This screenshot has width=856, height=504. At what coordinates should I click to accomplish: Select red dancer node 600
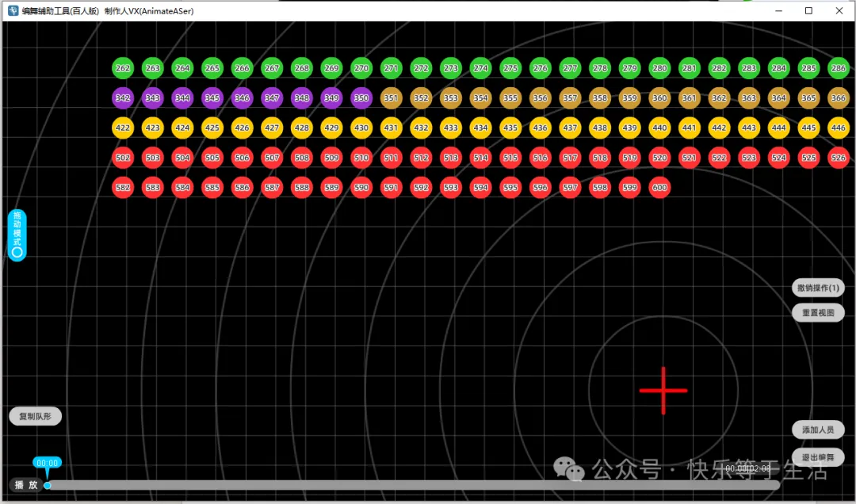[659, 187]
